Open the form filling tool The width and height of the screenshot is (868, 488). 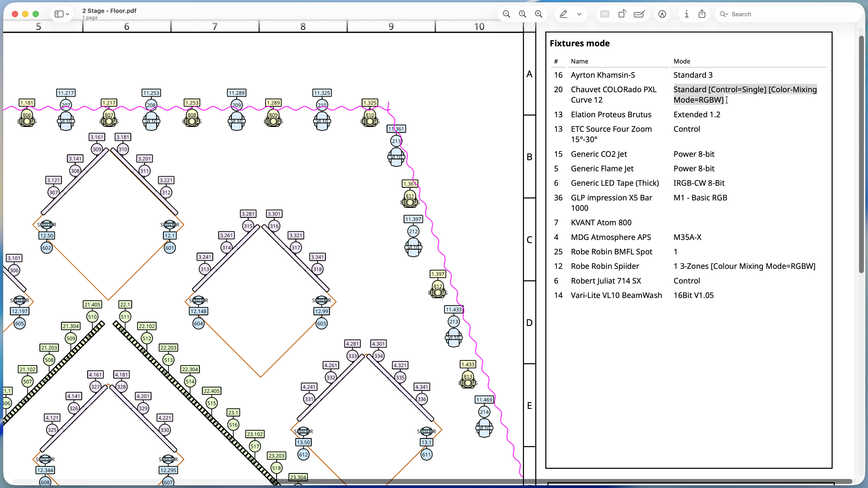[x=639, y=14]
